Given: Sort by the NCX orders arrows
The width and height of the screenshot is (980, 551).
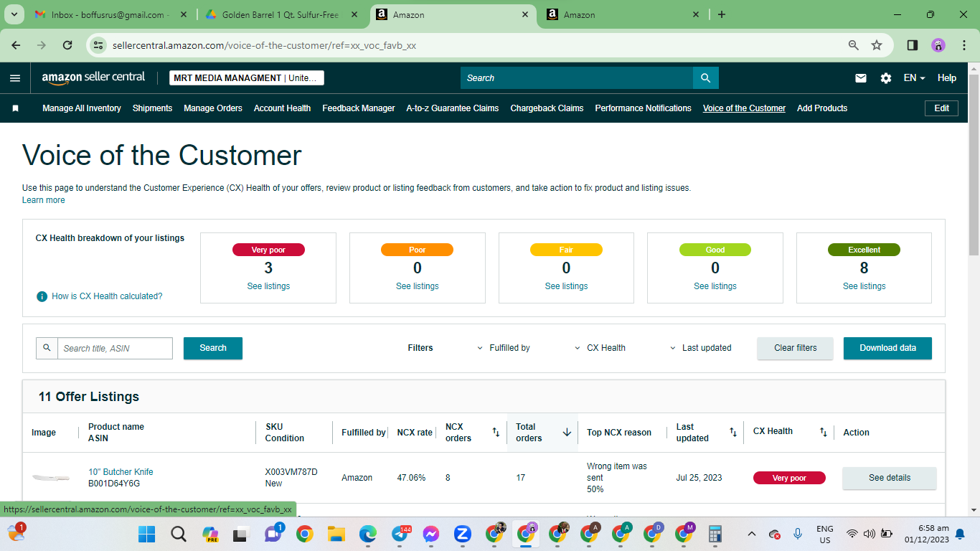Looking at the screenshot, I should coord(496,433).
